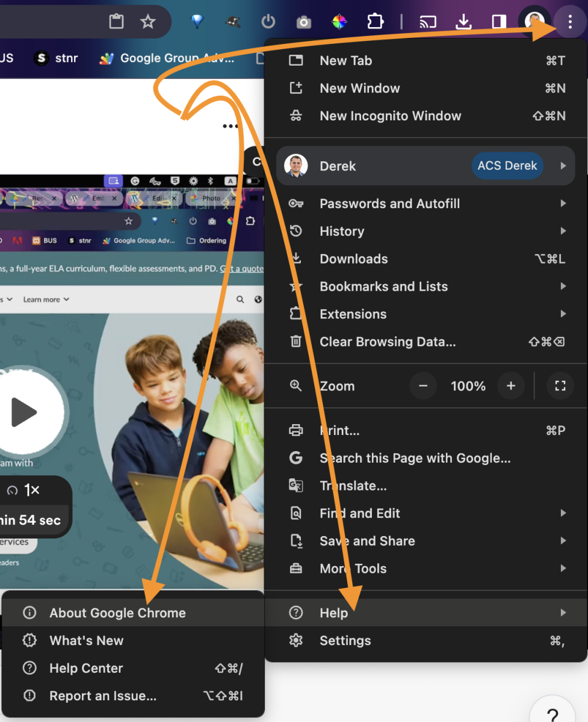Enter full screen using the zoom row icon
The width and height of the screenshot is (588, 722).
(560, 386)
